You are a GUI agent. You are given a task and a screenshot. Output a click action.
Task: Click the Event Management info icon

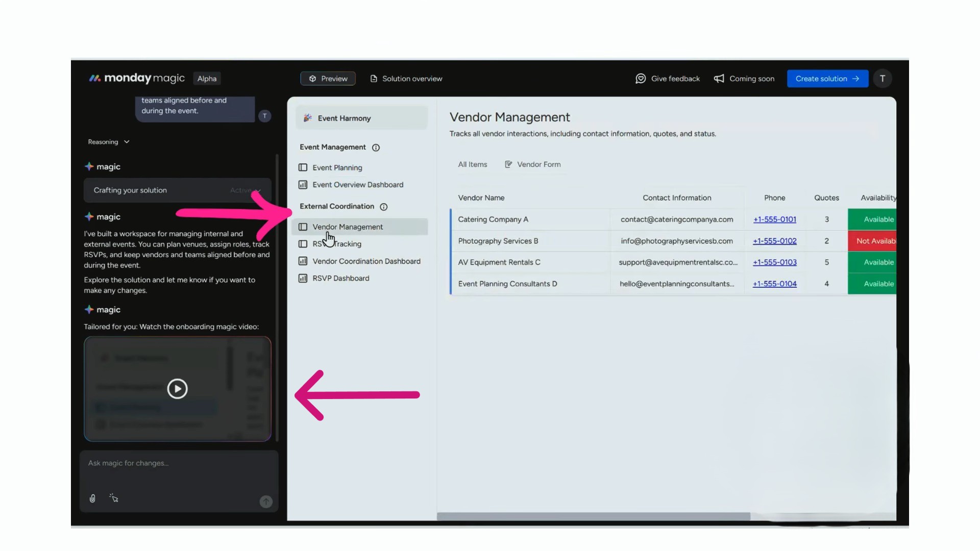point(376,147)
